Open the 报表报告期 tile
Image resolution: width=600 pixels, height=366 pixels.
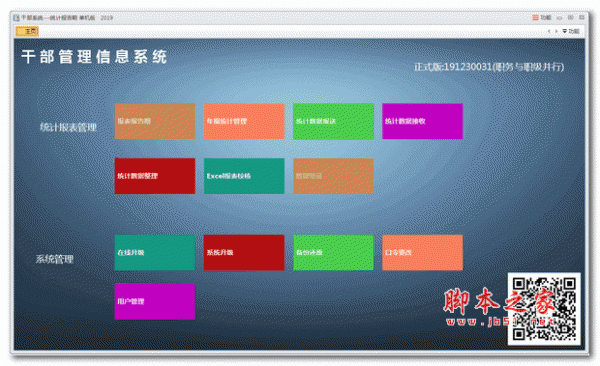(155, 121)
